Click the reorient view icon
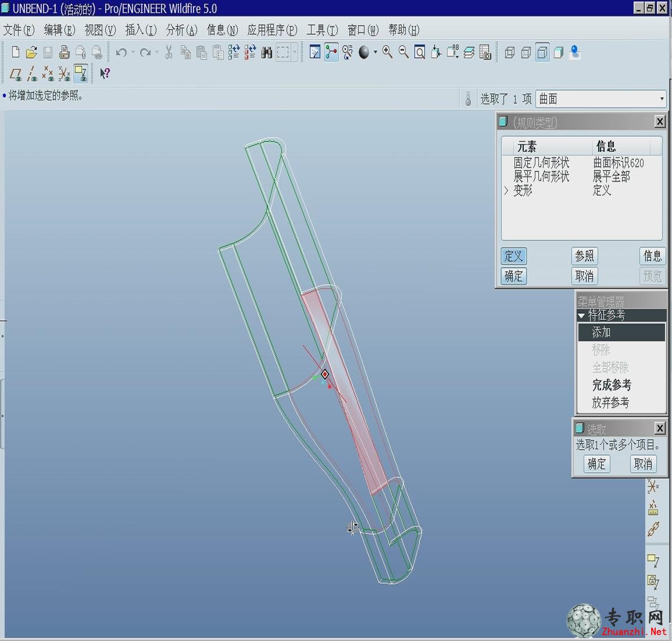Screen dimensions: 672x641 point(436,52)
